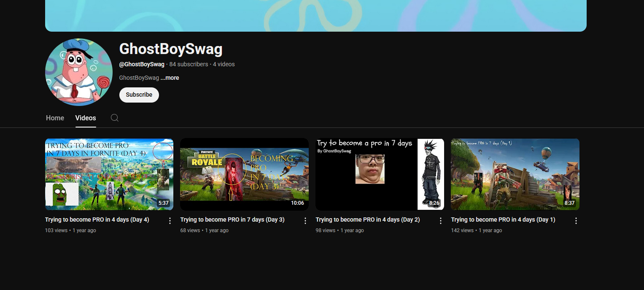Click '98 views' under Day 2 video
This screenshot has height=290, width=644.
point(326,230)
